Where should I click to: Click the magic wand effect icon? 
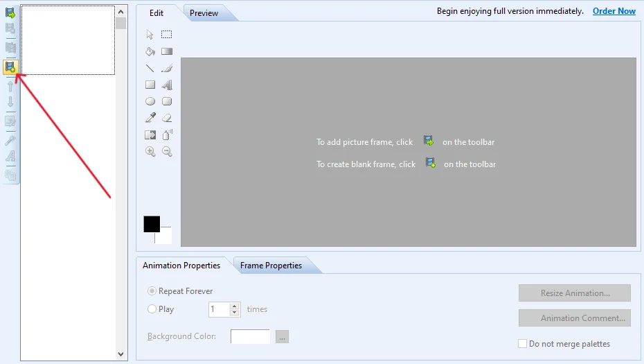tap(10, 140)
